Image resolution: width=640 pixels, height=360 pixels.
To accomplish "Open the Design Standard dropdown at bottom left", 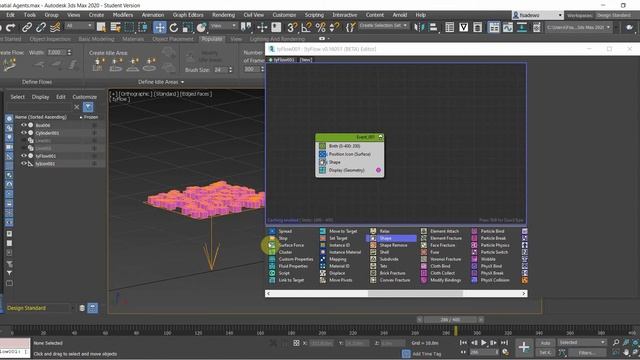I will [x=40, y=308].
